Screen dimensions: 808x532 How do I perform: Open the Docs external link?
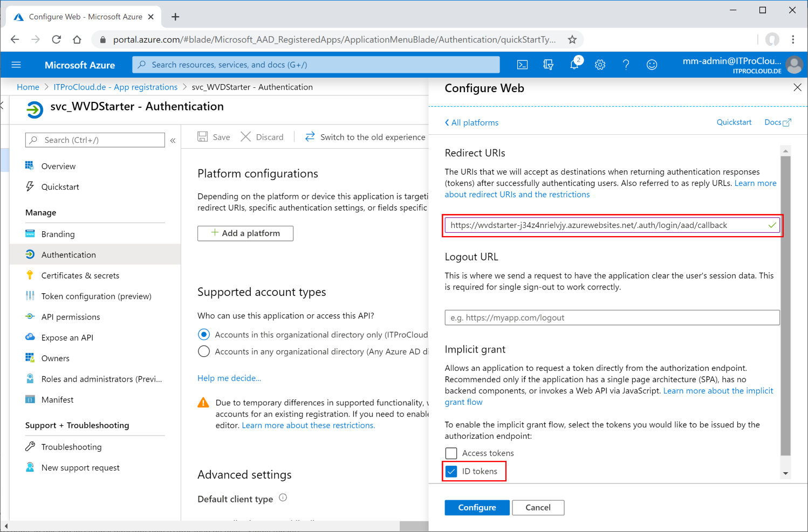(x=777, y=122)
